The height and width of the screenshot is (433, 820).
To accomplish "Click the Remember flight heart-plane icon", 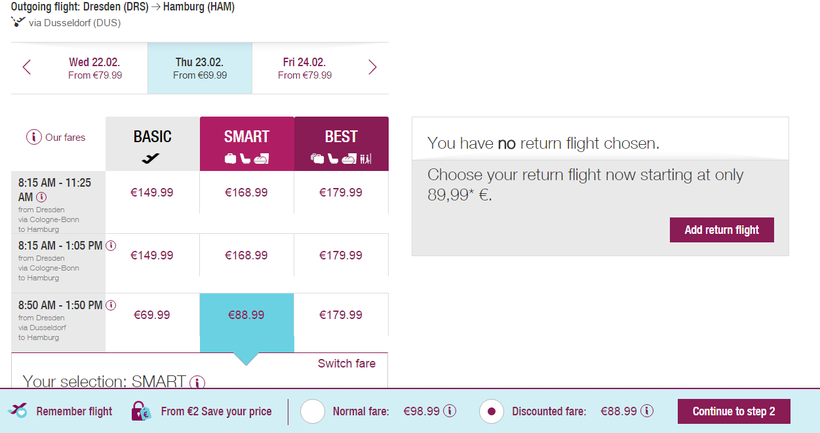I will [18, 411].
